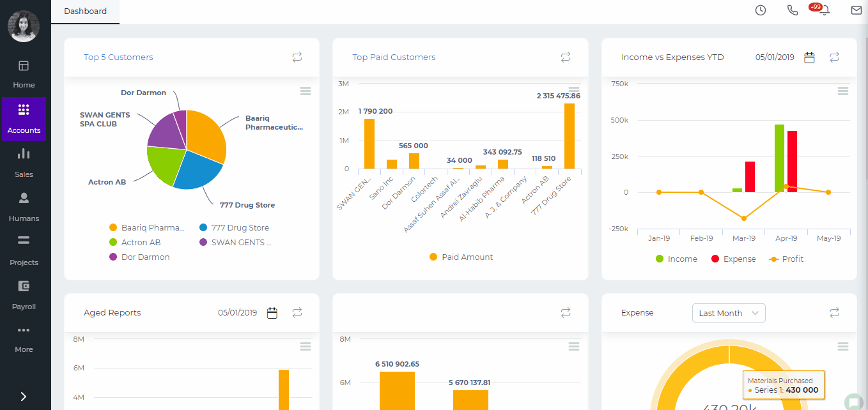868x410 pixels.
Task: Toggle Paid Amount legend series
Action: (460, 257)
